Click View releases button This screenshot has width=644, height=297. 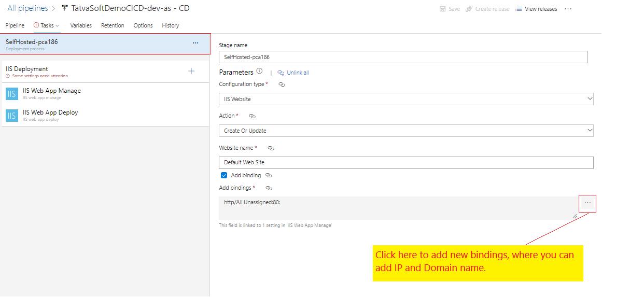(536, 9)
